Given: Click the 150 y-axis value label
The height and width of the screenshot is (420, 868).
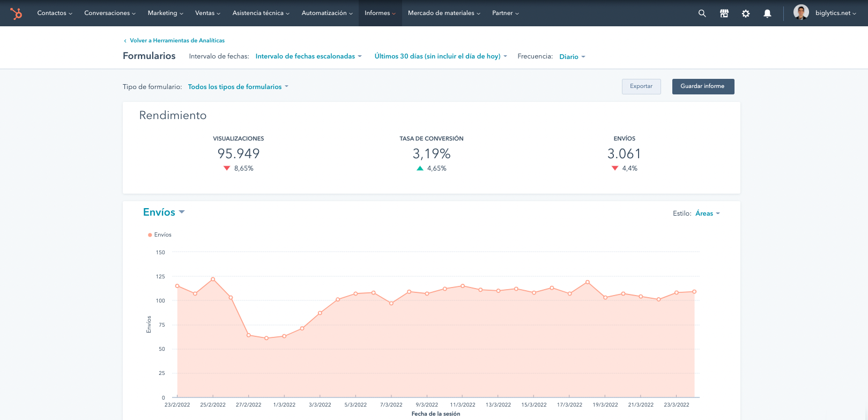Looking at the screenshot, I should click(160, 253).
